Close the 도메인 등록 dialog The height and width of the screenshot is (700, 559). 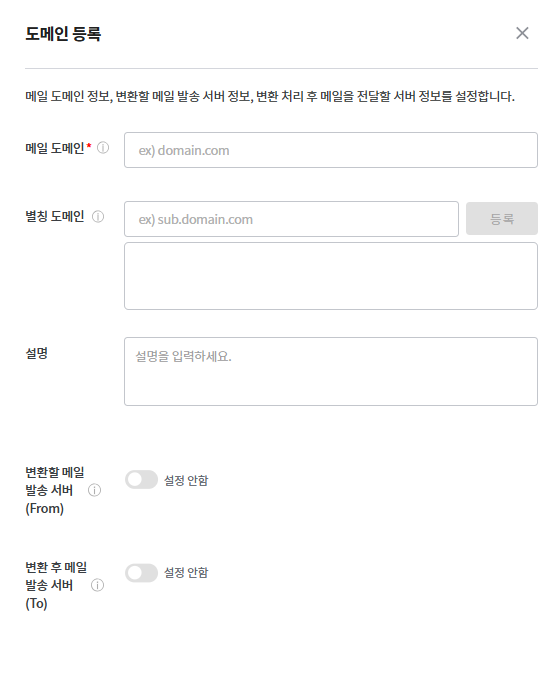[522, 33]
